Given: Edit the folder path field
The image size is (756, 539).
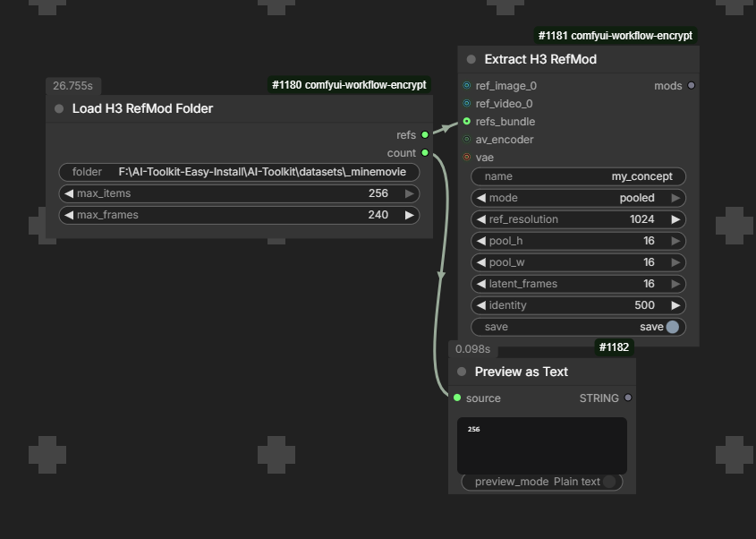Looking at the screenshot, I should pyautogui.click(x=239, y=172).
